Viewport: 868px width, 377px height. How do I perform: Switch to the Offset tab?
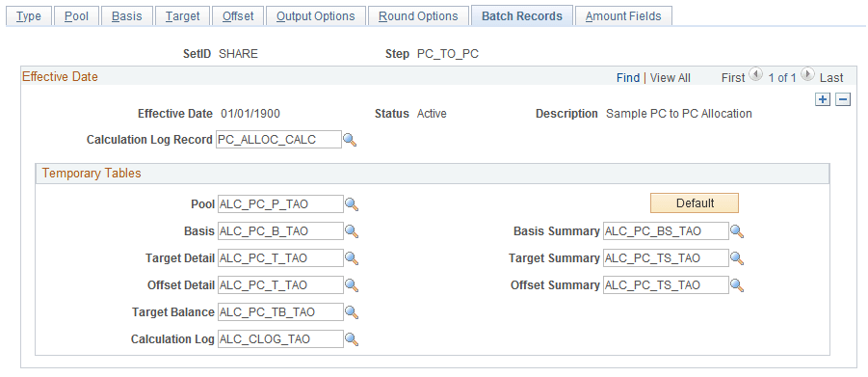[x=238, y=16]
